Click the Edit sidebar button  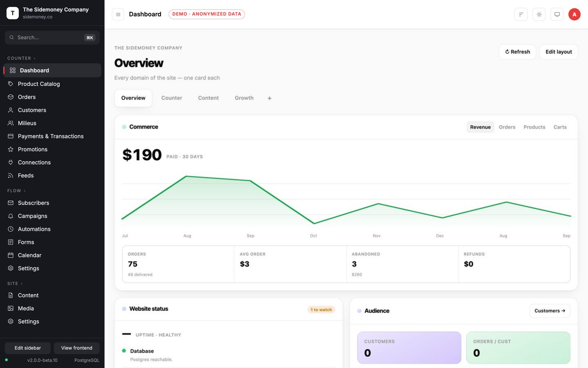(28, 348)
